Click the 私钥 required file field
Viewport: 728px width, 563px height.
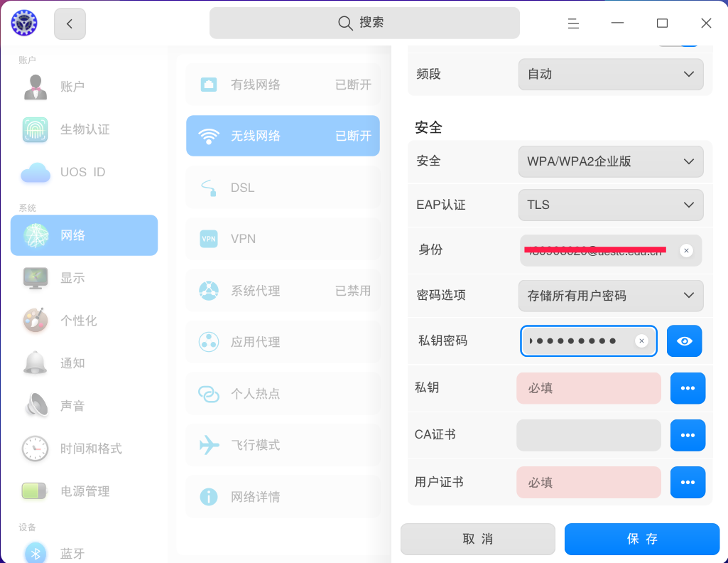click(x=588, y=388)
